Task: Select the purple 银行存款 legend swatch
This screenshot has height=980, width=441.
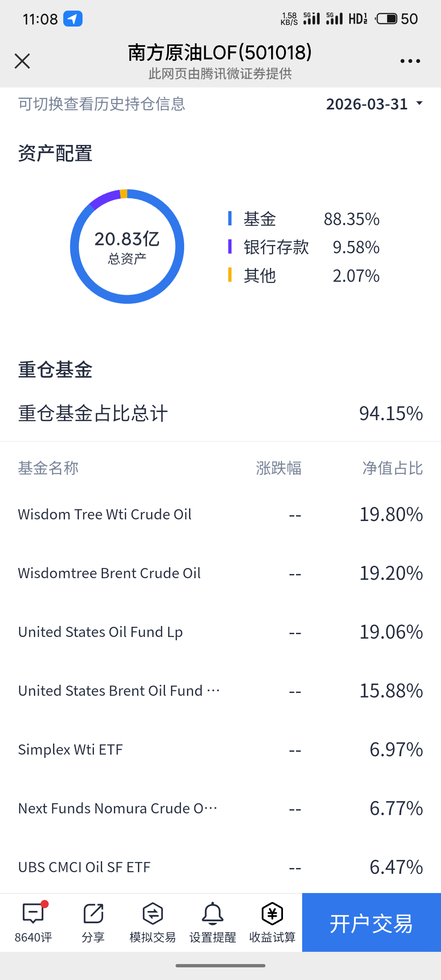Action: tap(230, 247)
